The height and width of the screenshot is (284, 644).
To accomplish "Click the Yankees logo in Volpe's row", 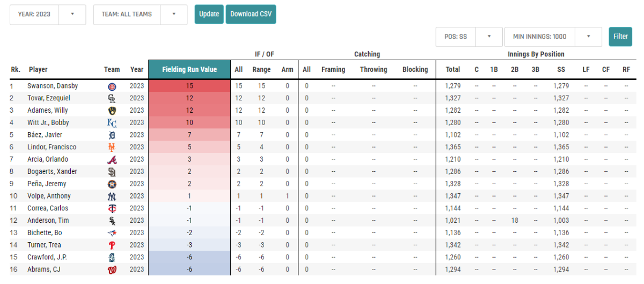I will [112, 196].
